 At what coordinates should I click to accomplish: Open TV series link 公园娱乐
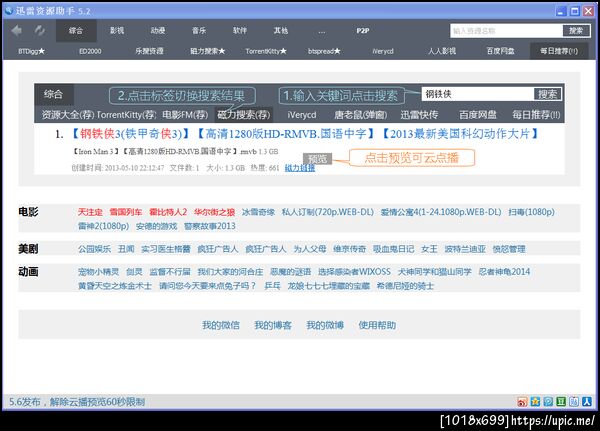94,249
